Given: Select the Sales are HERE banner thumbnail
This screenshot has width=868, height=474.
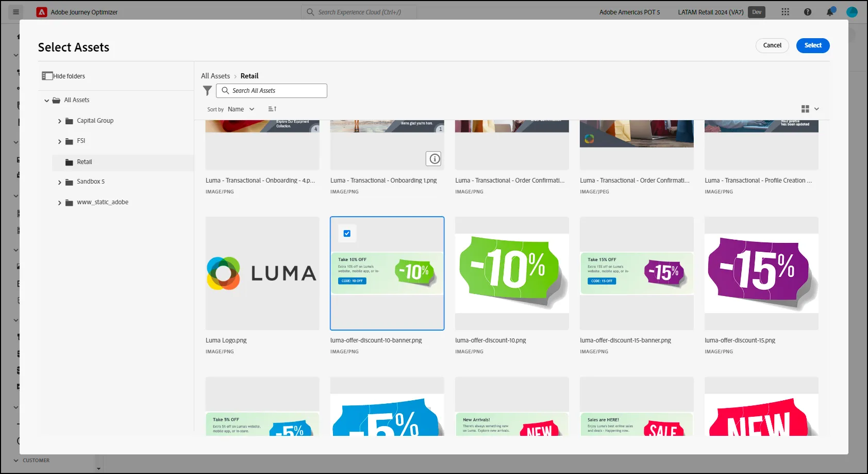Looking at the screenshot, I should [637, 406].
